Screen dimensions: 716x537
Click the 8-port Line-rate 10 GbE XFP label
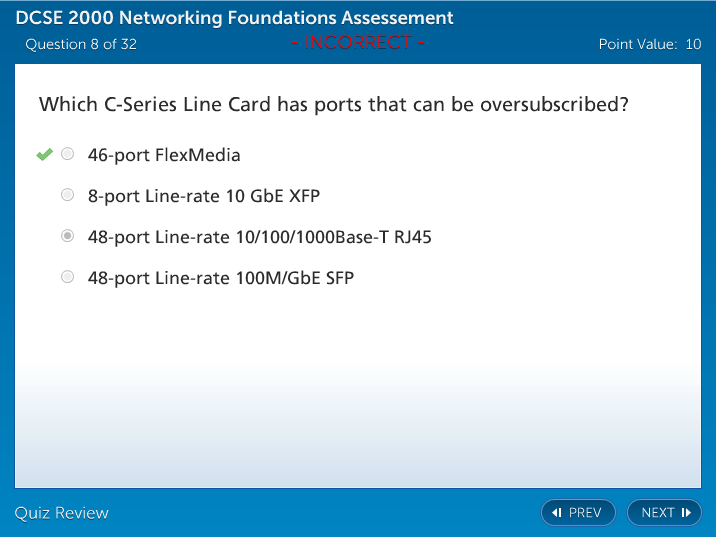(x=204, y=196)
